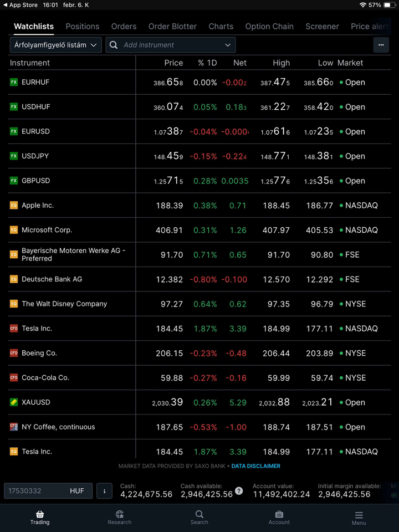The height and width of the screenshot is (532, 399).
Task: Tap the XAUUSD commodity icon
Action: tap(14, 402)
